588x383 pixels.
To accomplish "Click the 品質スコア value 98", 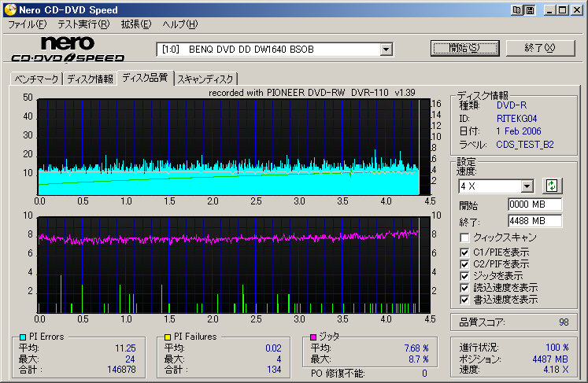I will pos(564,322).
